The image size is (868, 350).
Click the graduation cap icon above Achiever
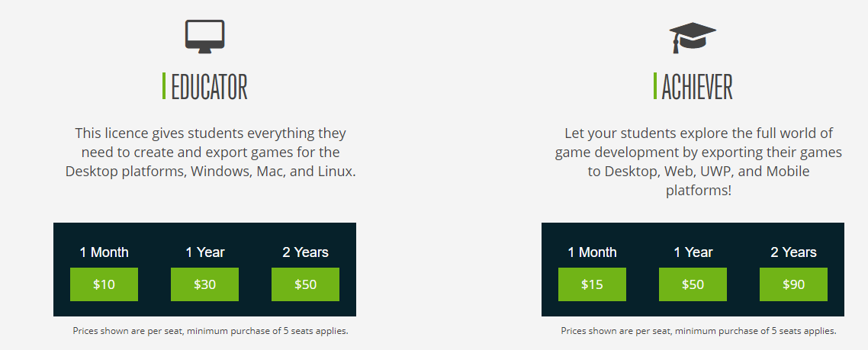tap(692, 37)
